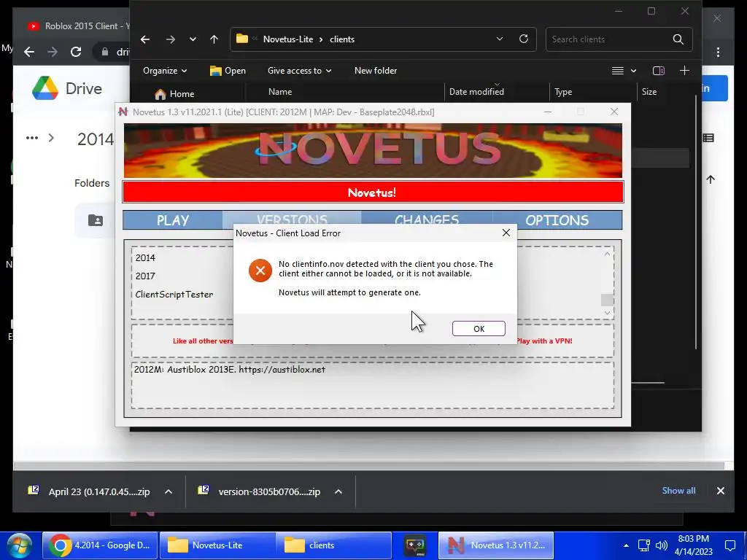The image size is (747, 560).
Task: Switch to the clients folder taskbar button
Action: point(333,545)
